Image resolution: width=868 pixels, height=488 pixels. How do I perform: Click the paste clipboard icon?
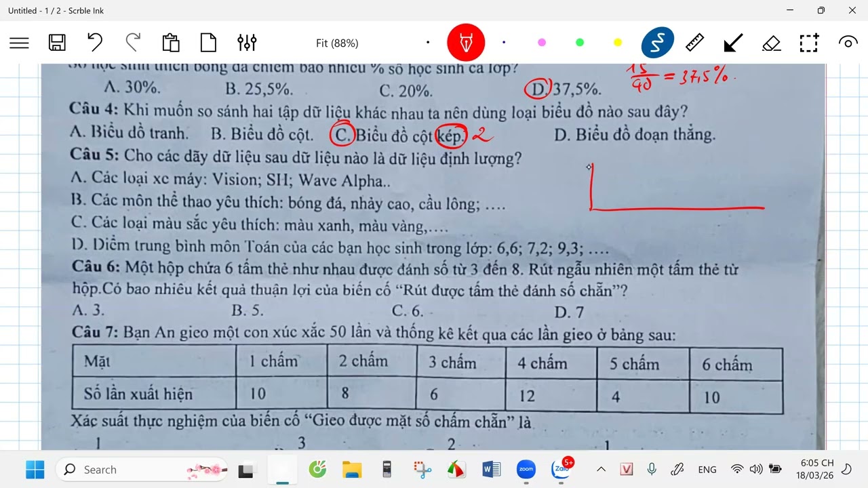click(171, 43)
